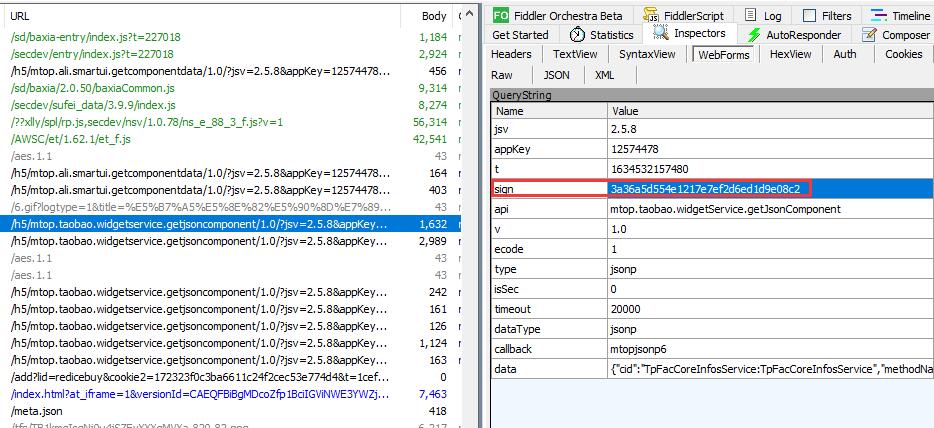Open the AutoResponder tab

pos(795,35)
